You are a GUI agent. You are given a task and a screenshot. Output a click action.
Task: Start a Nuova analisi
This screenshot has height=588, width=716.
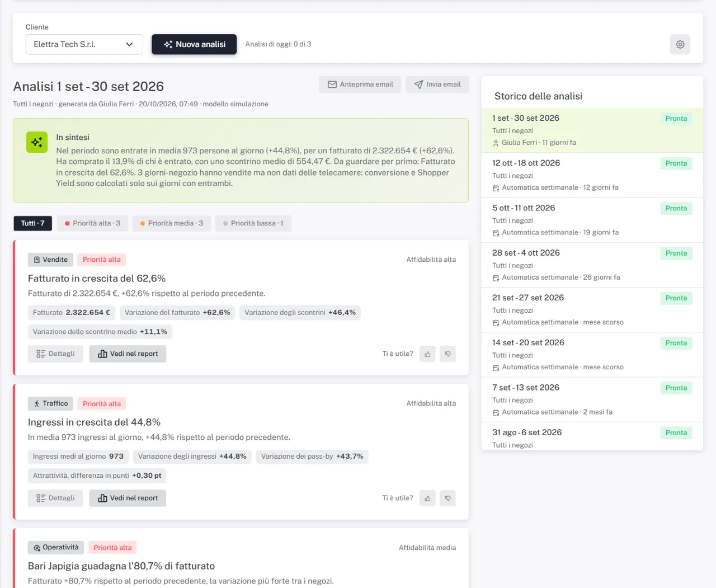[194, 44]
